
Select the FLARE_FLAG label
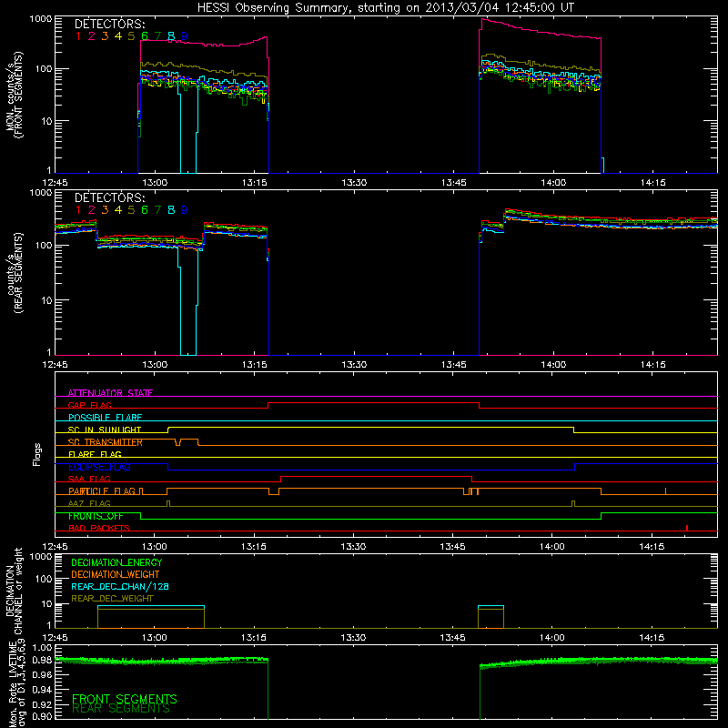(95, 454)
